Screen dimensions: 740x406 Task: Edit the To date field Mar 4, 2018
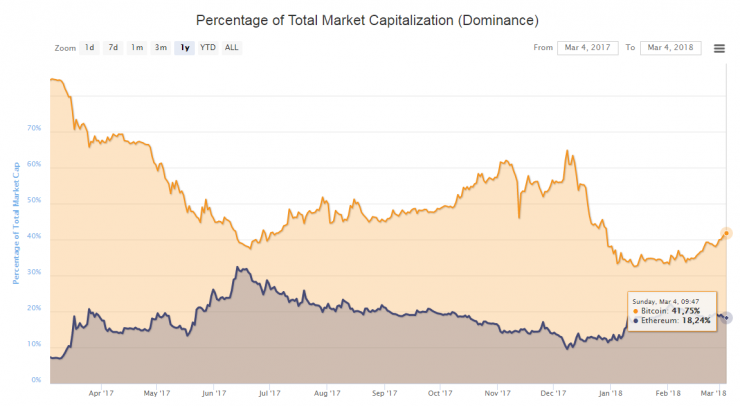tap(671, 48)
